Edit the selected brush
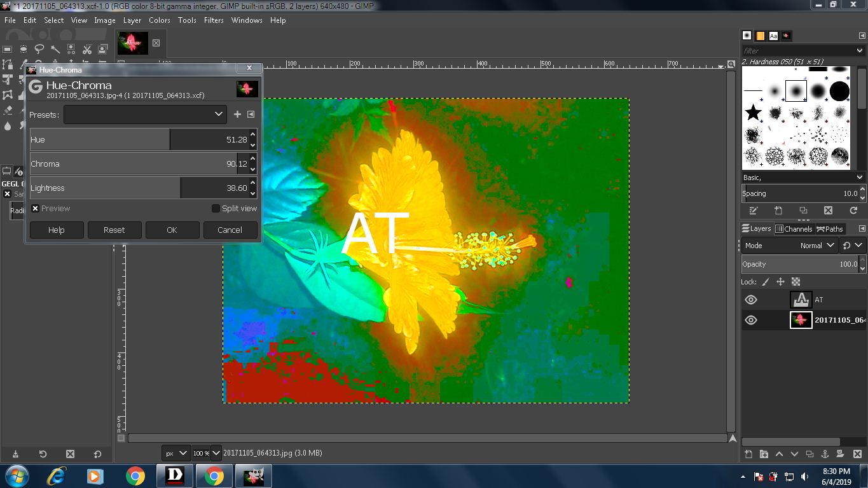868x488 pixels. point(754,211)
